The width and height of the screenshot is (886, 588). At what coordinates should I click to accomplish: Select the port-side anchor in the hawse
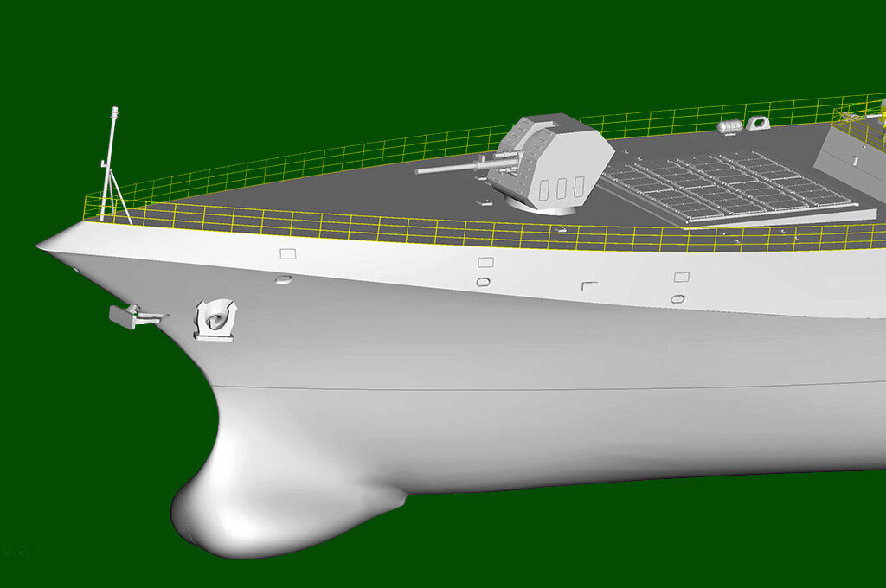pyautogui.click(x=214, y=319)
